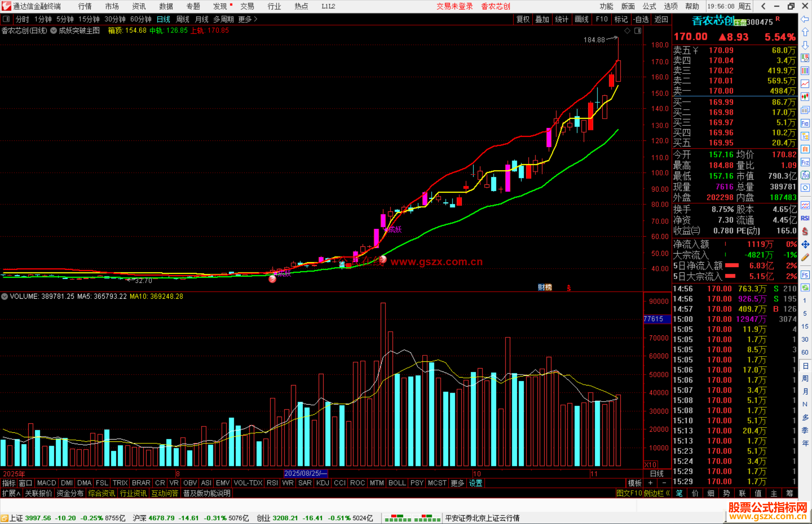This screenshot has height=524, width=812.
Task: Expand the 更多 period options chevron
Action: 256,19
